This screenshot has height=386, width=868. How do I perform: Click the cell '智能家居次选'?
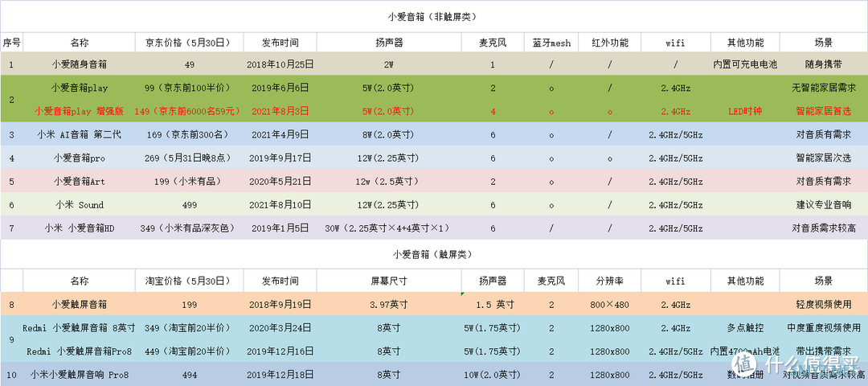coord(824,158)
